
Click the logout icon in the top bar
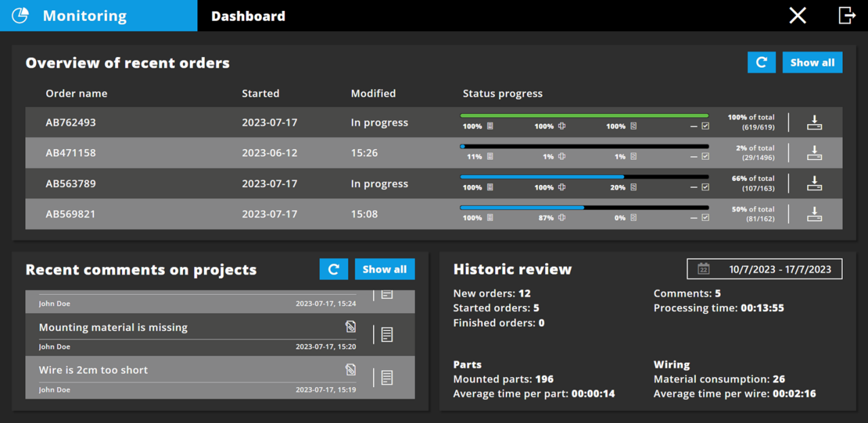[x=847, y=16]
